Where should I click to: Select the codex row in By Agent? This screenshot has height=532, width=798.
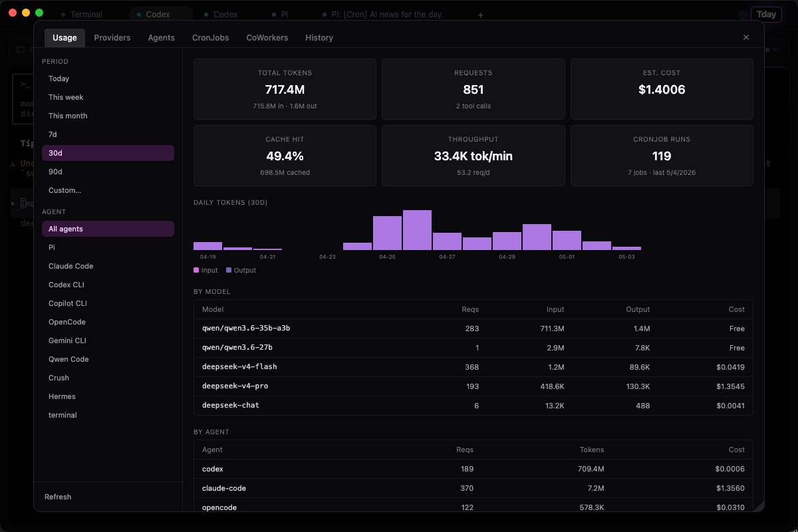[473, 469]
